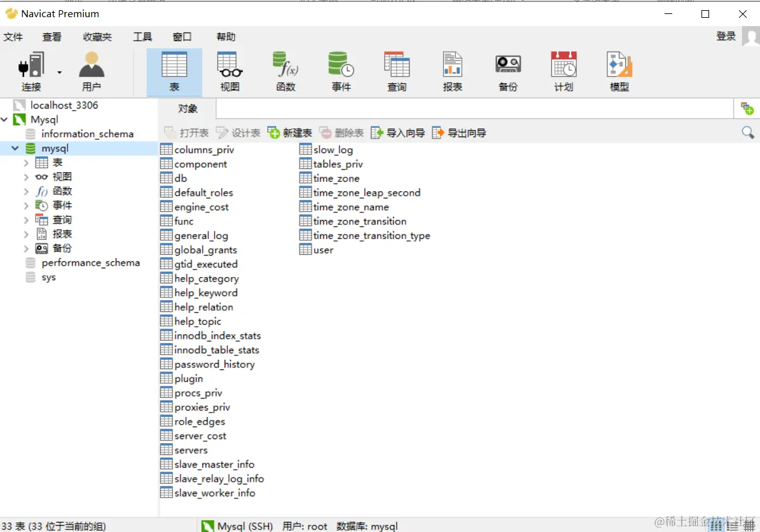Select the 函数 (Function) toolbar icon
This screenshot has width=760, height=532.
point(286,71)
